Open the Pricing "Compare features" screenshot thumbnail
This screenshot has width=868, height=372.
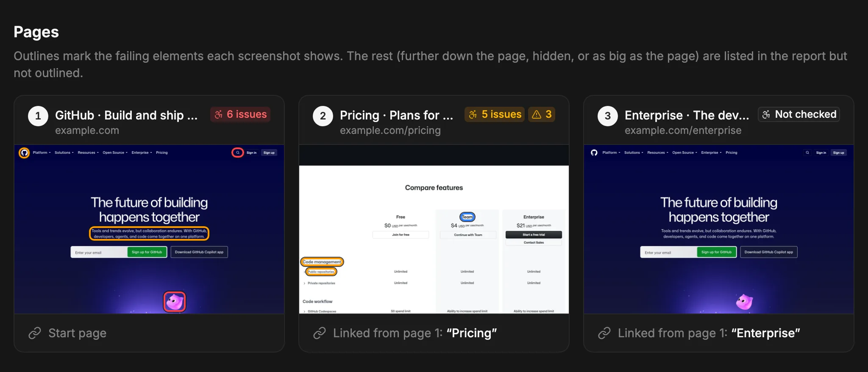pyautogui.click(x=434, y=229)
